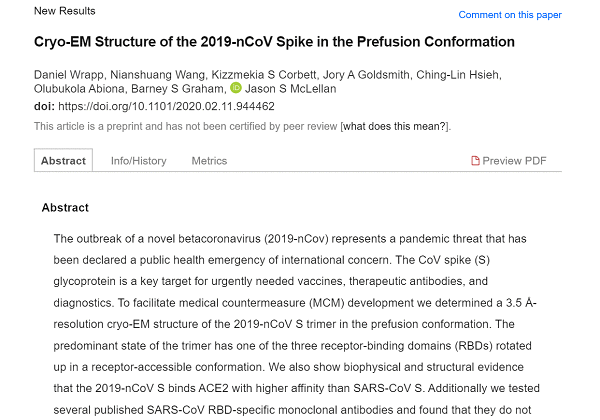Click author name Kizzmekia S Corbett
This screenshot has width=600, height=420.
point(264,75)
